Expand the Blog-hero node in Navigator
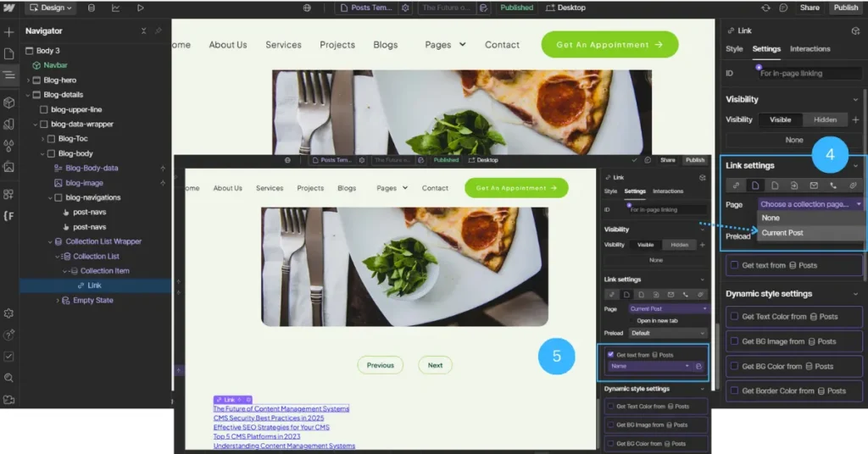 28,80
